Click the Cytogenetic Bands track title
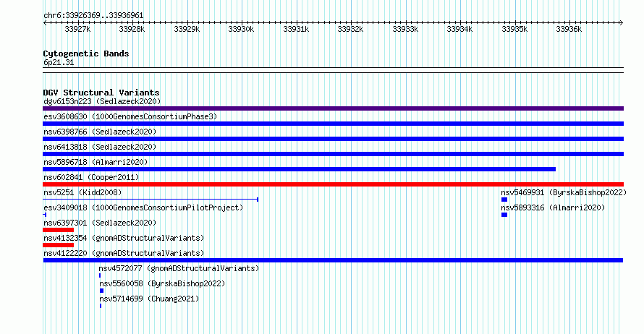The height and width of the screenshot is (334, 644). coord(86,53)
